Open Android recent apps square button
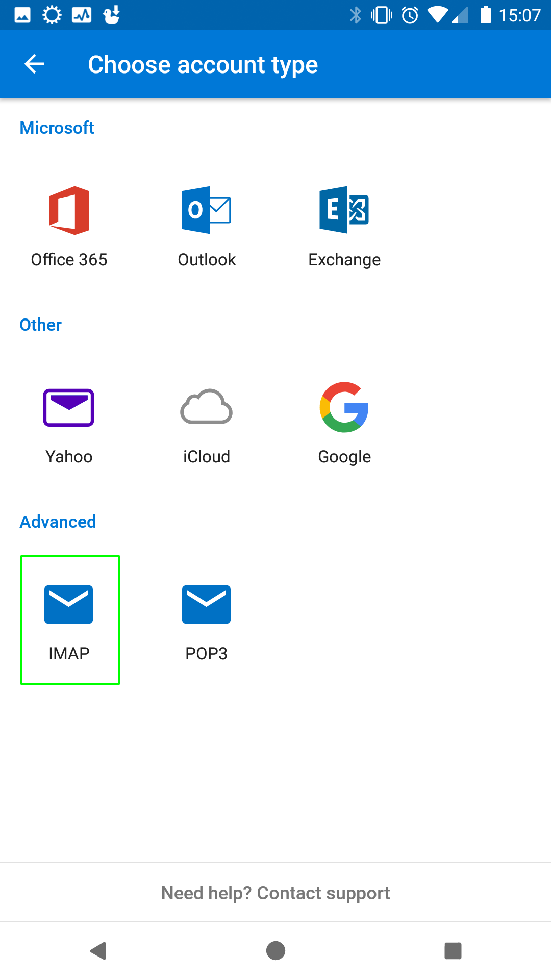 [453, 951]
